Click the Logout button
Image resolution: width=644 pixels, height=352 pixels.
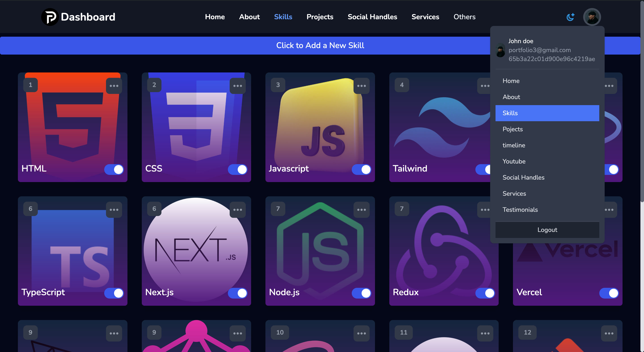pyautogui.click(x=547, y=230)
